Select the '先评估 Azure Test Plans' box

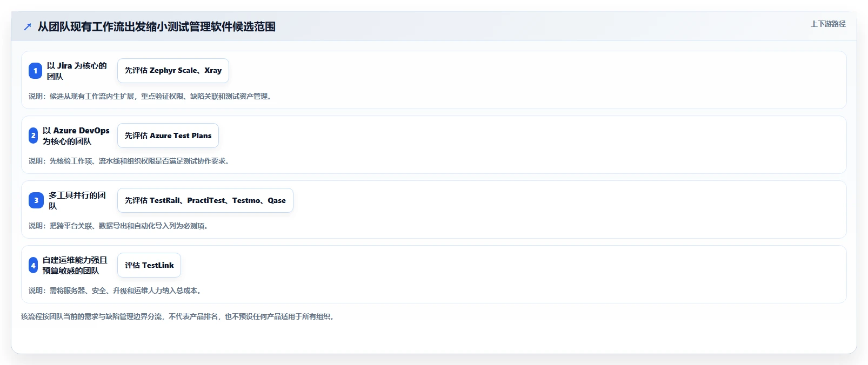point(168,136)
